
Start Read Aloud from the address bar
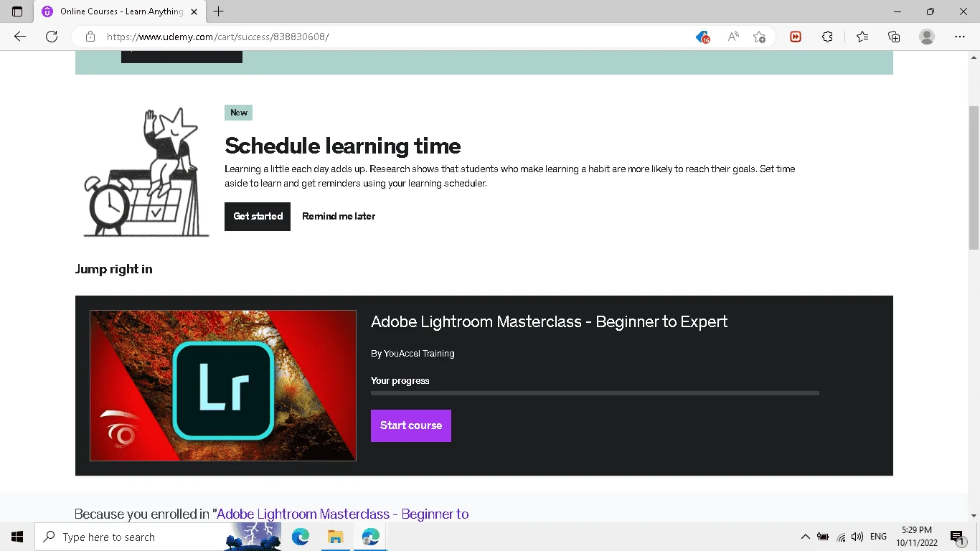tap(733, 37)
